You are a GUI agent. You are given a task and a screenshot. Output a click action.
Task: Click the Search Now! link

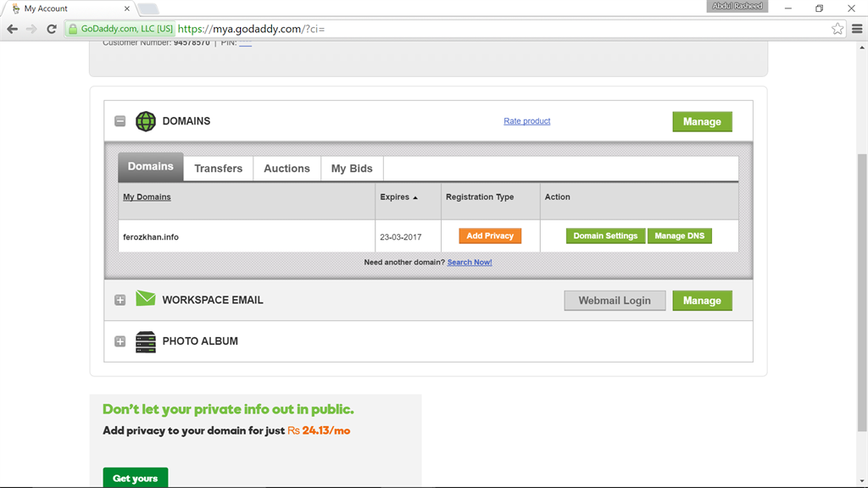[x=470, y=263]
